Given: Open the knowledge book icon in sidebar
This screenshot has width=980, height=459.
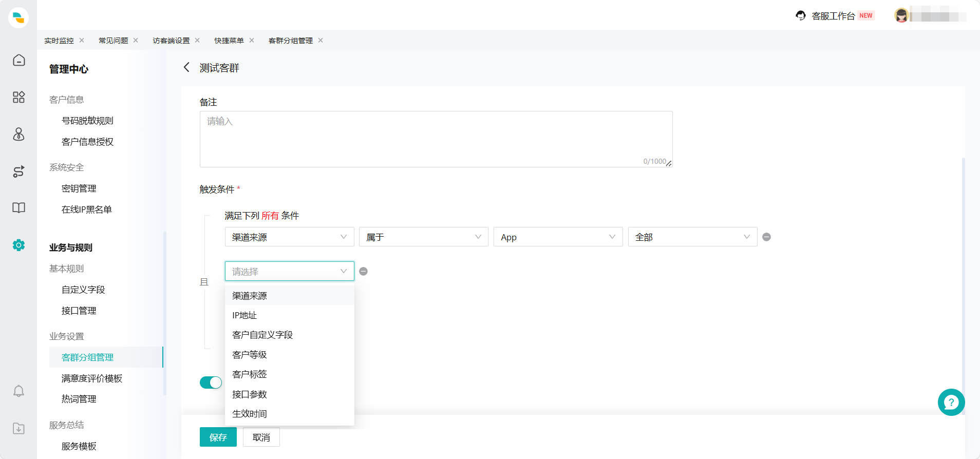Looking at the screenshot, I should 18,208.
